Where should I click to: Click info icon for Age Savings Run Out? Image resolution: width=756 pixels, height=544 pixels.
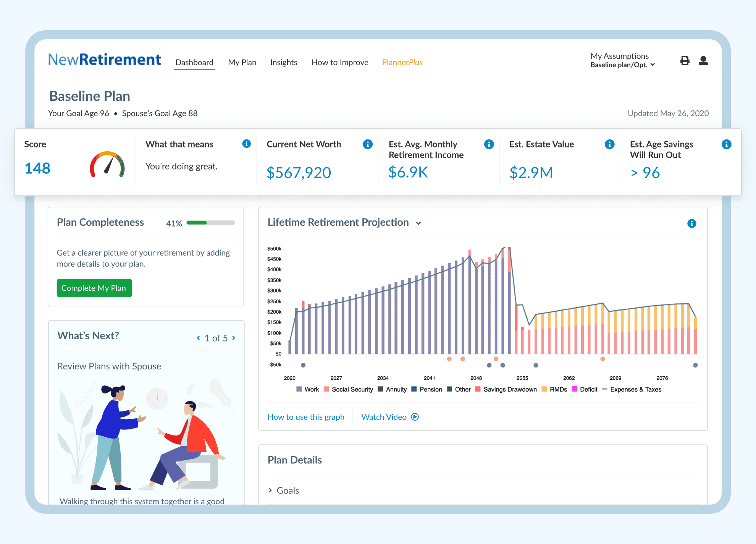[x=726, y=144]
